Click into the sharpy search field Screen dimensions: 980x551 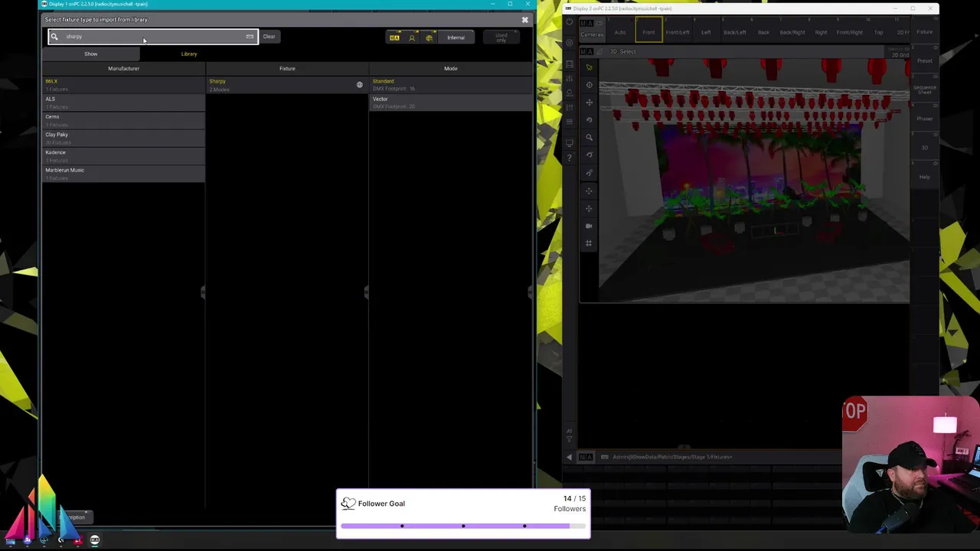pos(153,37)
